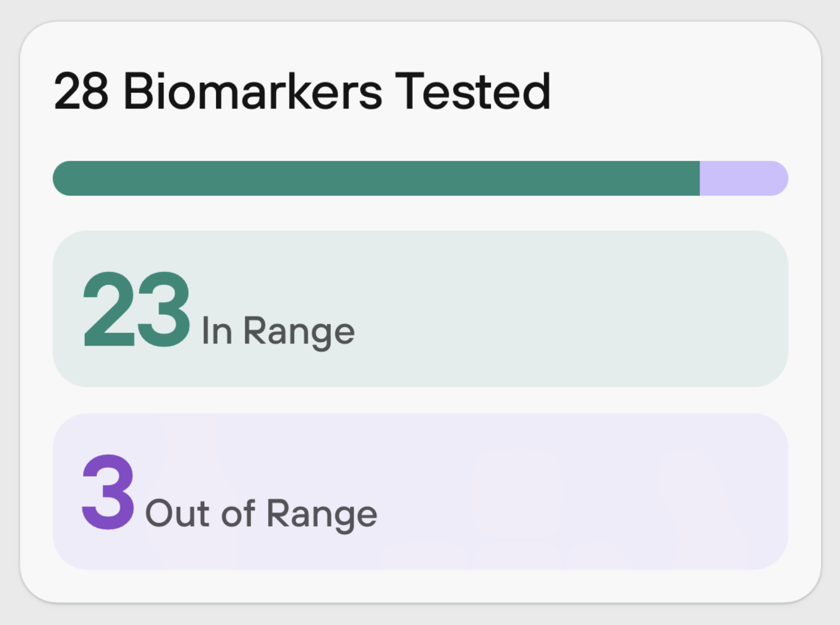Click empty right side of In Range card
This screenshot has height=625, width=840.
[590, 309]
